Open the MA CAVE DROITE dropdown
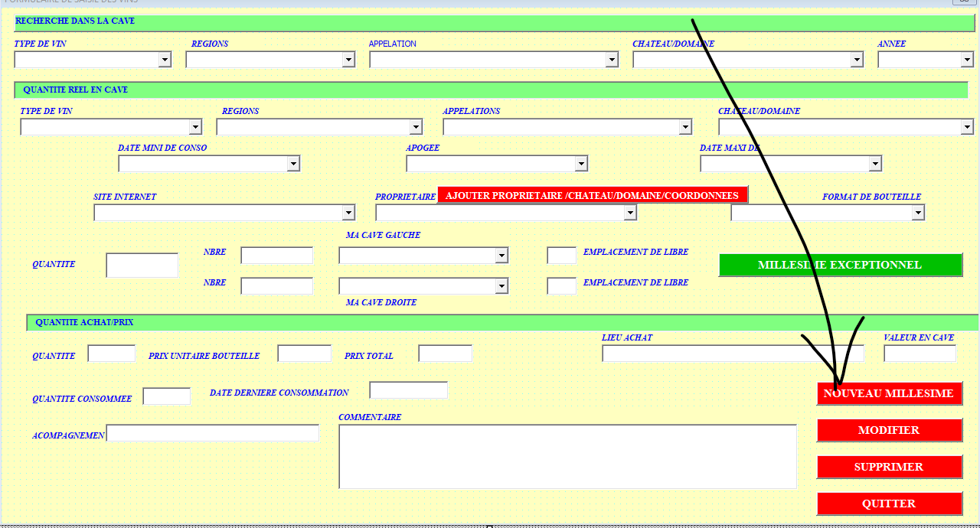Screen dimensions: 980x528 (x=501, y=286)
